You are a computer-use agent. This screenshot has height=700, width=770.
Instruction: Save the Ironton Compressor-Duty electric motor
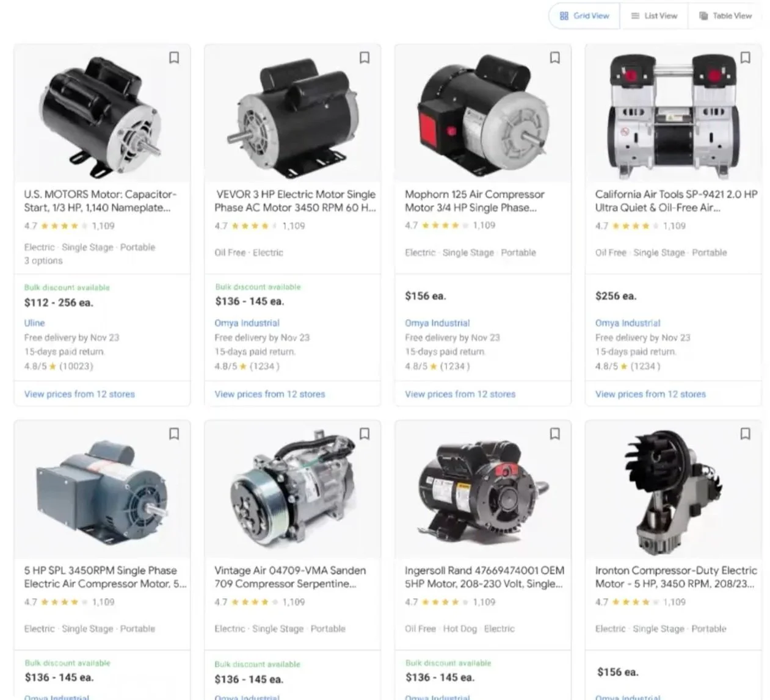(746, 433)
